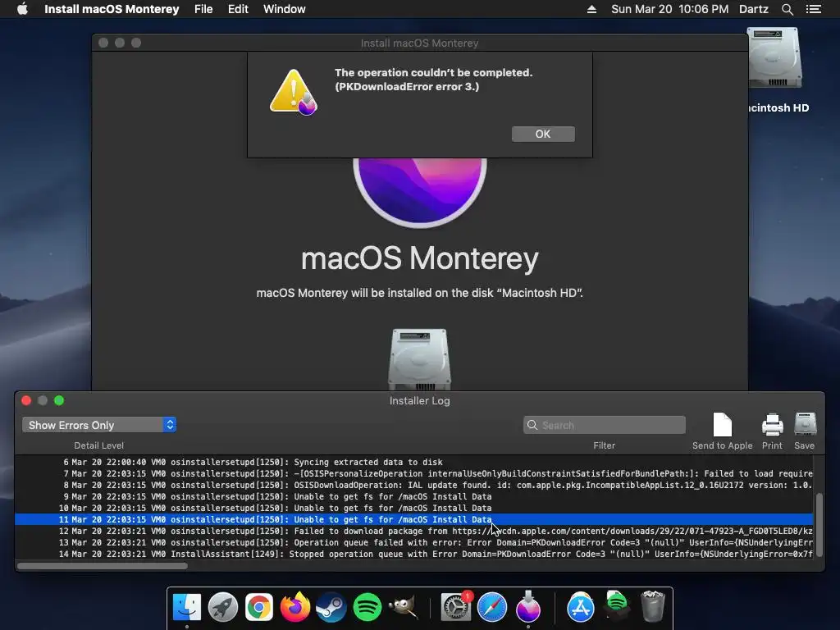Click the Print icon in Installer Log
840x630 pixels.
772,425
